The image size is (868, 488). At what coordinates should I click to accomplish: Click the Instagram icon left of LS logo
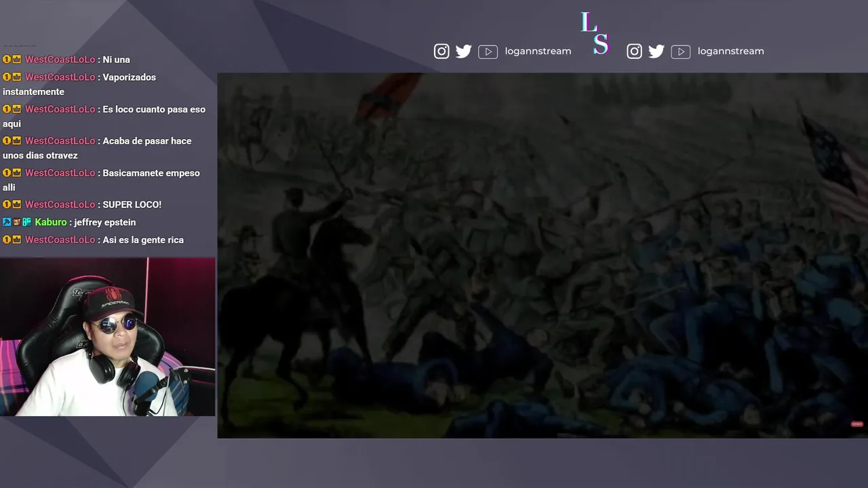pyautogui.click(x=441, y=52)
